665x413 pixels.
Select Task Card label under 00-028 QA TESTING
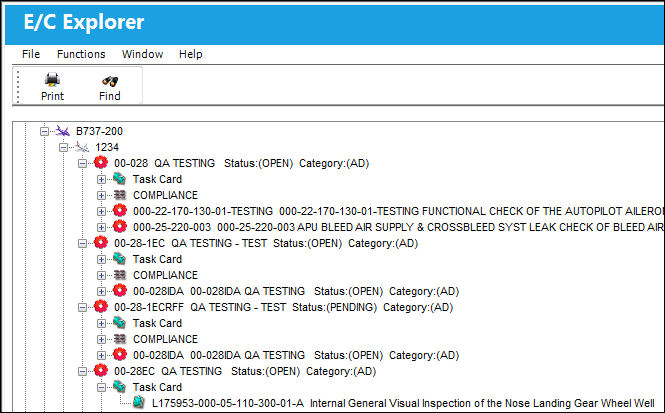[157, 179]
